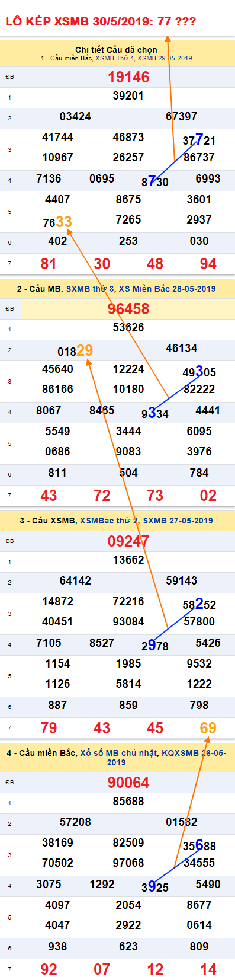Click the number 9083

(128, 451)
